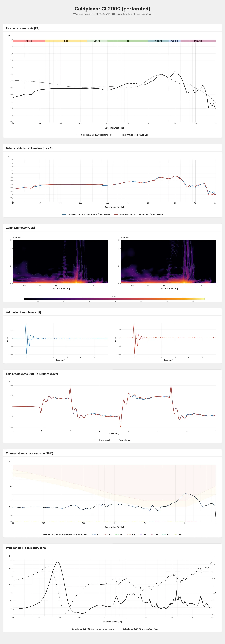Viewport: 225px width, 644px height.
Task: Click the Zanik widmowy (CSD) section heading
Action: (21, 228)
